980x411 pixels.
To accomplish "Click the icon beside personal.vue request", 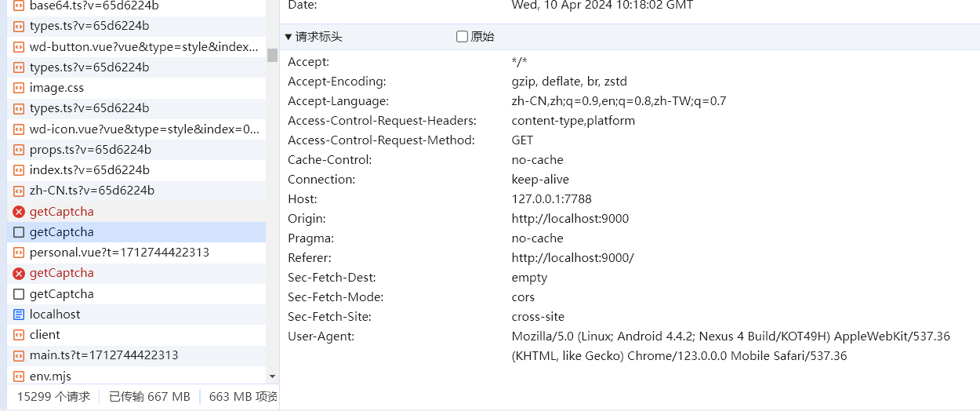I will click(x=19, y=253).
